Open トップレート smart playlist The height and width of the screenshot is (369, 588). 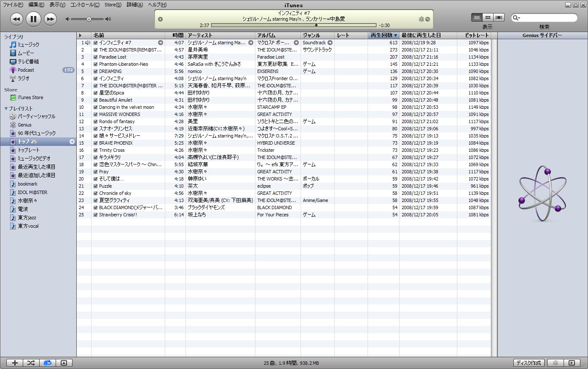pyautogui.click(x=28, y=150)
